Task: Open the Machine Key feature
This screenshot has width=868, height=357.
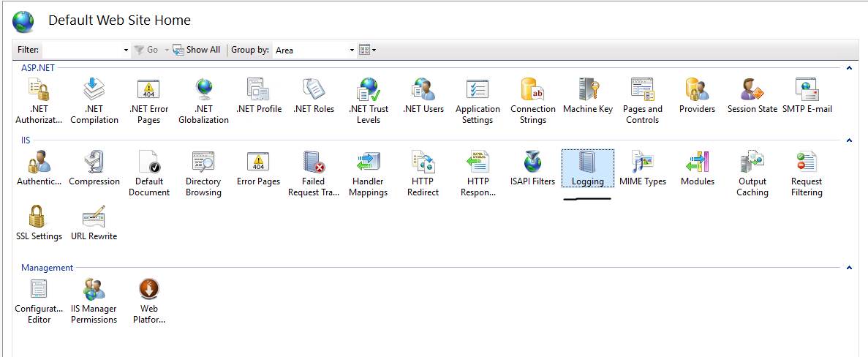Action: click(x=588, y=97)
